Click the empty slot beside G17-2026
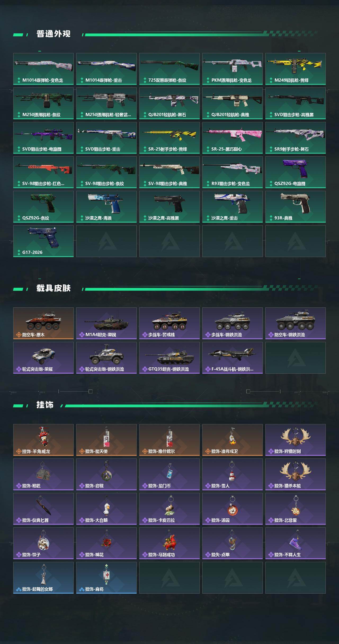This screenshot has height=644, width=339. point(106,241)
